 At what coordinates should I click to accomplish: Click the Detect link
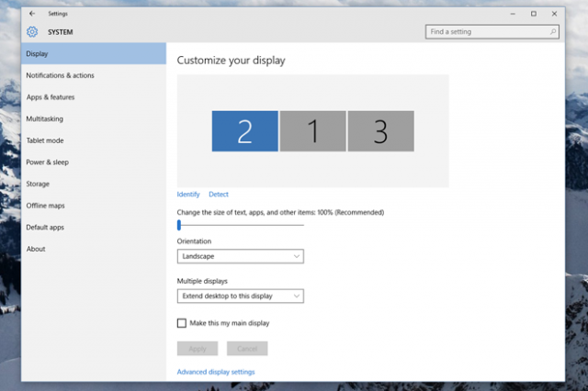[x=219, y=195]
